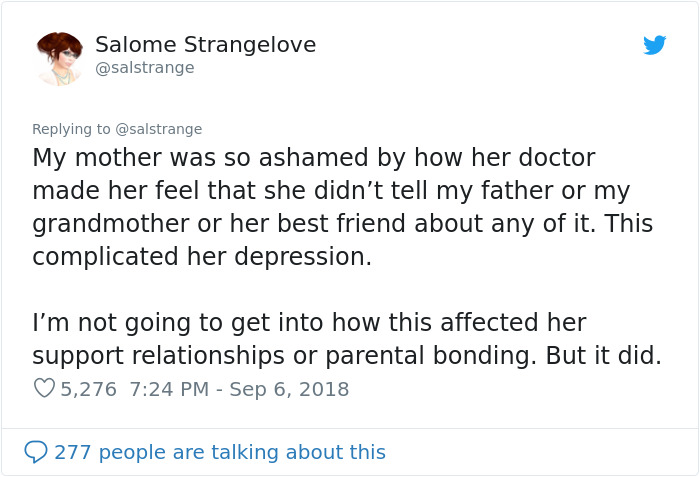Open the @salstrange handle below the name
The height and width of the screenshot is (477, 700).
144,68
